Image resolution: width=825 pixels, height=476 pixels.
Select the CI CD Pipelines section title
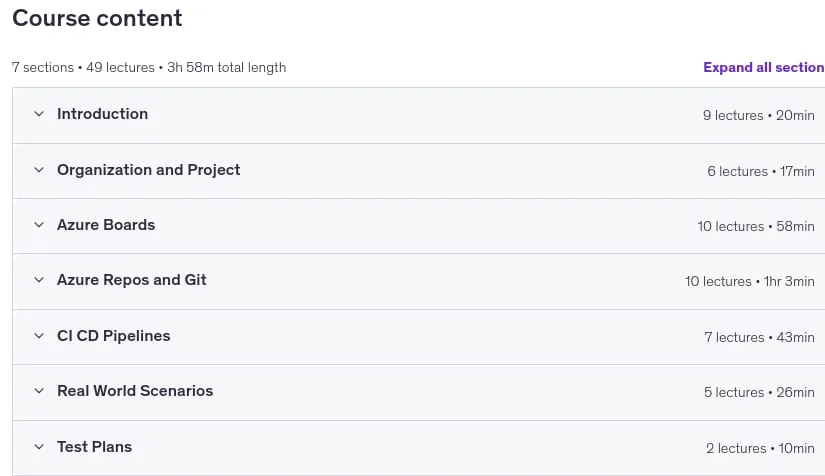(114, 336)
